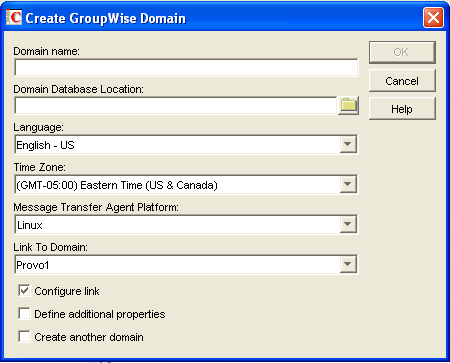Expand the Time Zone dropdown arrow
Viewport: 450px width, 363px height.
coord(348,184)
